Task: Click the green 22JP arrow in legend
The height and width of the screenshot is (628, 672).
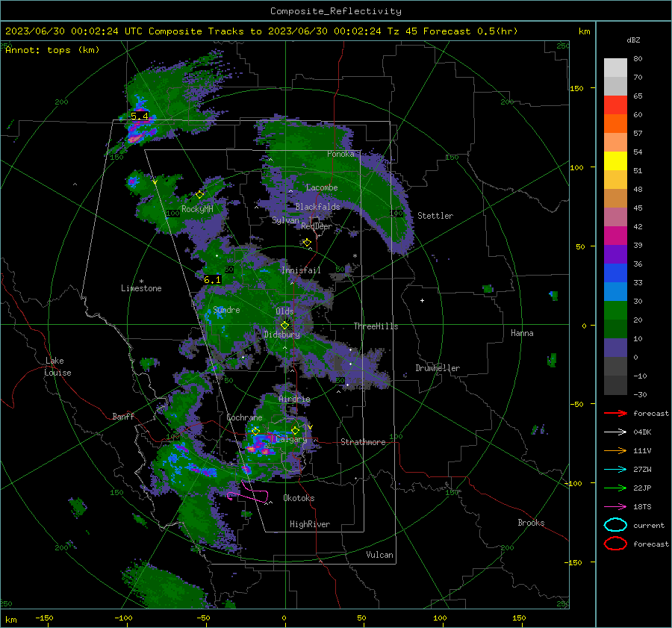Action: click(615, 488)
